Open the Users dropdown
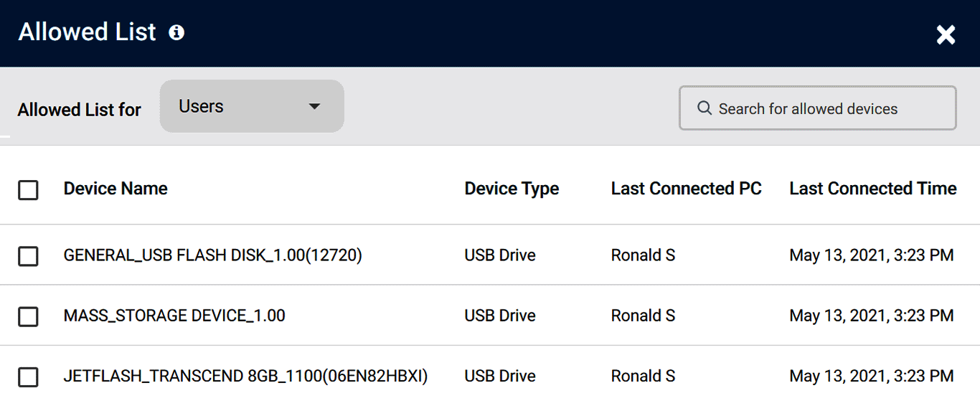 (251, 107)
